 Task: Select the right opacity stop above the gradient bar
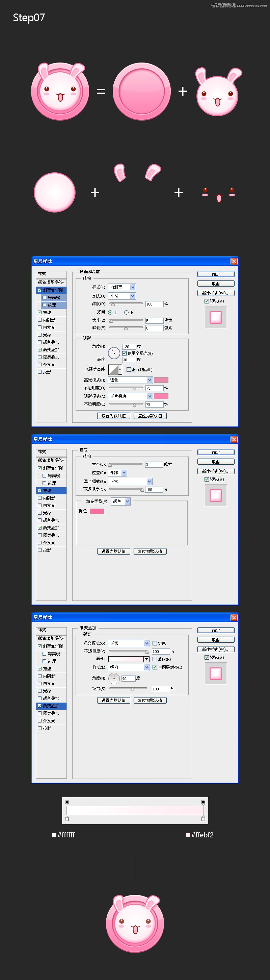click(x=203, y=802)
